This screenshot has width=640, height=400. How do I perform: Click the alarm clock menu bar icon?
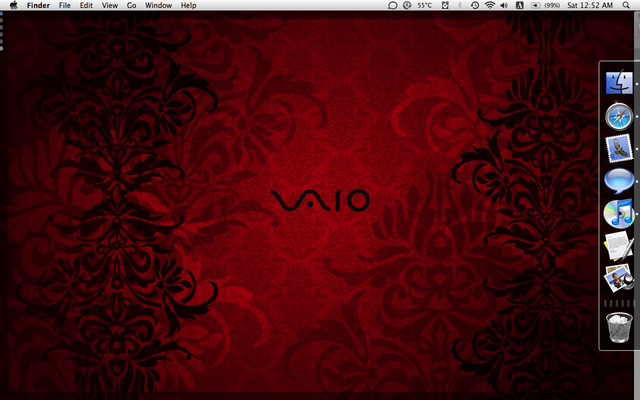pyautogui.click(x=445, y=5)
